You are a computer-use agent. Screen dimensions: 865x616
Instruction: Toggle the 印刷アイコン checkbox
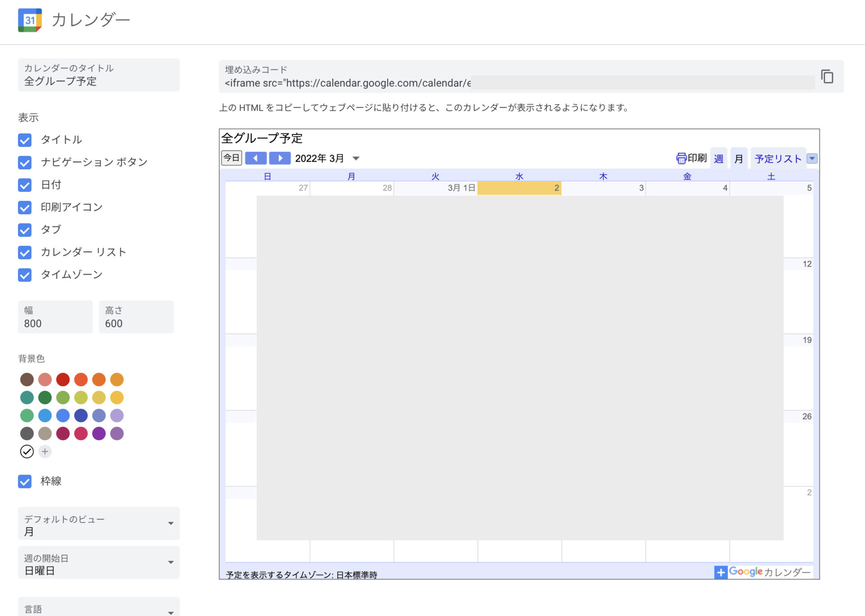pos(25,208)
